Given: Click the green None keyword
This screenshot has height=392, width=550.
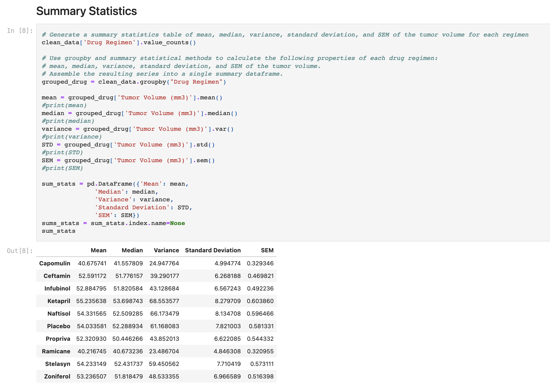Looking at the screenshot, I should [177, 223].
